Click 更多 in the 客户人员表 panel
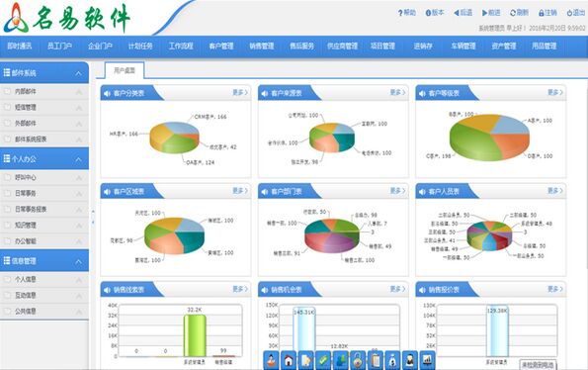Screen dimensions: 588x370 (x=555, y=191)
